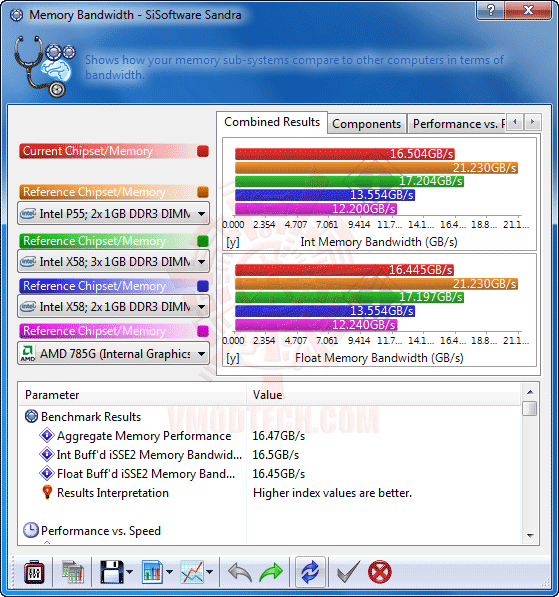Open the line graph options icon
The image size is (559, 597).
click(192, 572)
